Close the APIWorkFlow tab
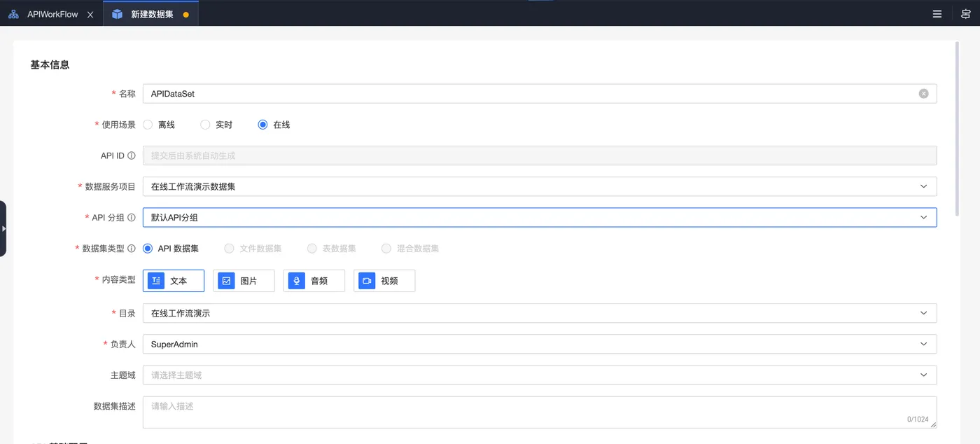Viewport: 980px width, 444px height. point(90,15)
